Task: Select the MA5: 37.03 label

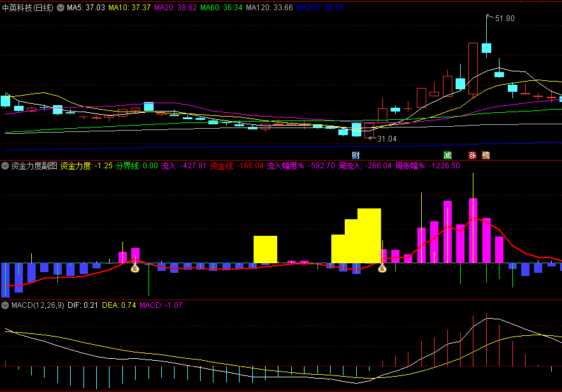Action: pos(86,8)
